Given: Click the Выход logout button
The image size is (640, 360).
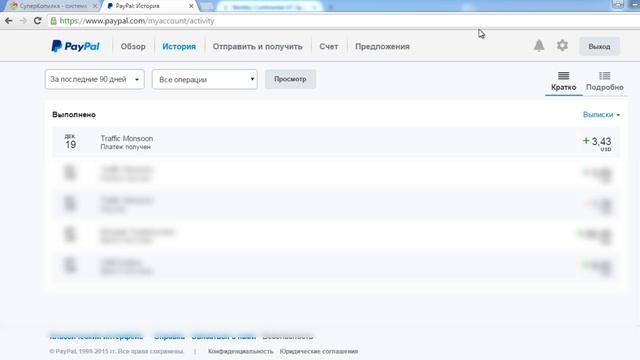Looking at the screenshot, I should [599, 47].
